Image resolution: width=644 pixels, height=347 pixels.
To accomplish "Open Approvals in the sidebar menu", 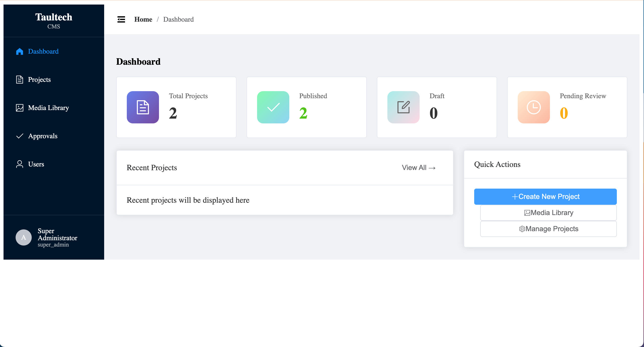I will [x=54, y=136].
